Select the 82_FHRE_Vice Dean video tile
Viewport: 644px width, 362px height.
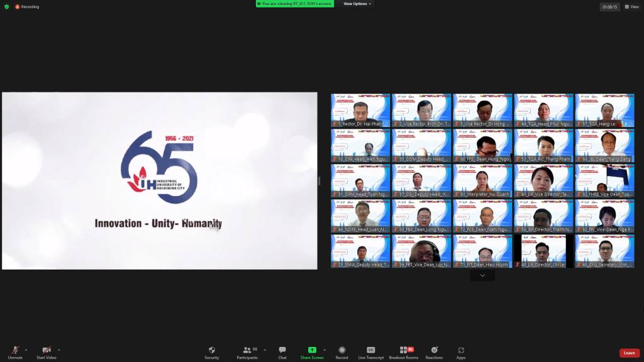pyautogui.click(x=604, y=181)
